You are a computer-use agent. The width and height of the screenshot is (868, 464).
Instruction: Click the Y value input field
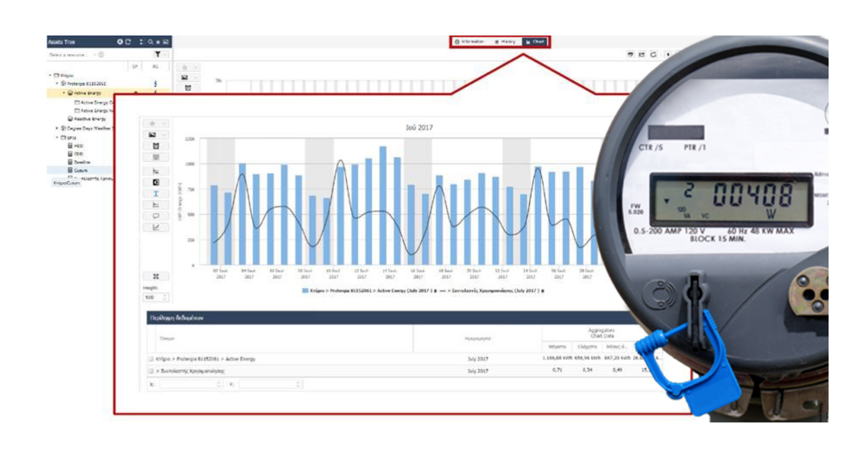point(271,384)
